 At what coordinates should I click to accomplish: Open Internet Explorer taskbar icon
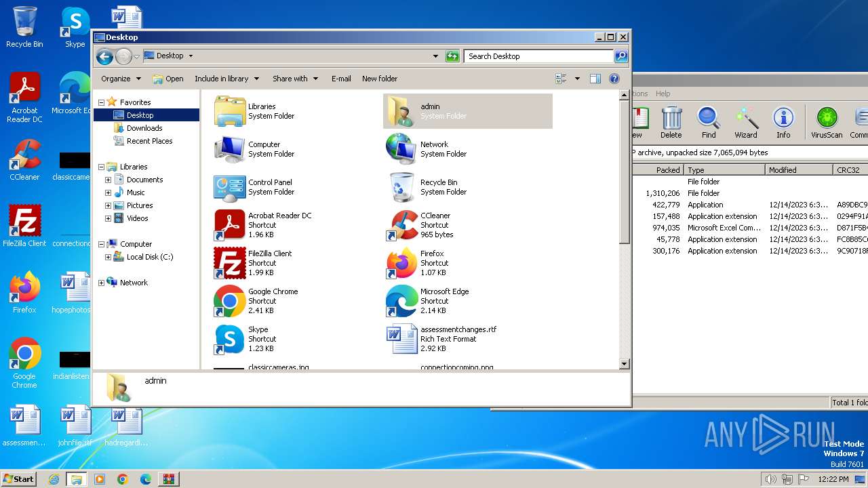[x=54, y=479]
